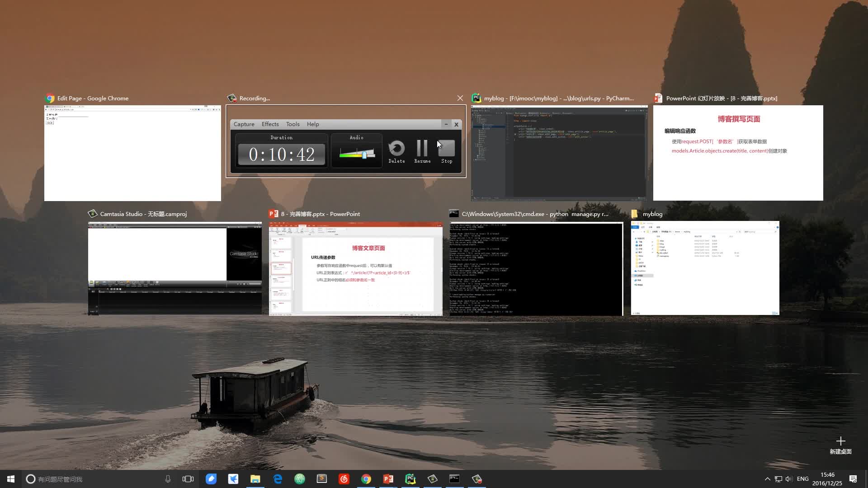
Task: Select the Recording window thumbnail title
Action: pyautogui.click(x=255, y=99)
